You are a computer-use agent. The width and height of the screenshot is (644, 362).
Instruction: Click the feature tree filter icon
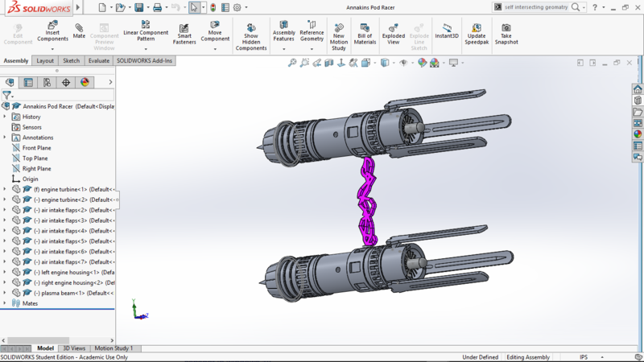click(7, 96)
